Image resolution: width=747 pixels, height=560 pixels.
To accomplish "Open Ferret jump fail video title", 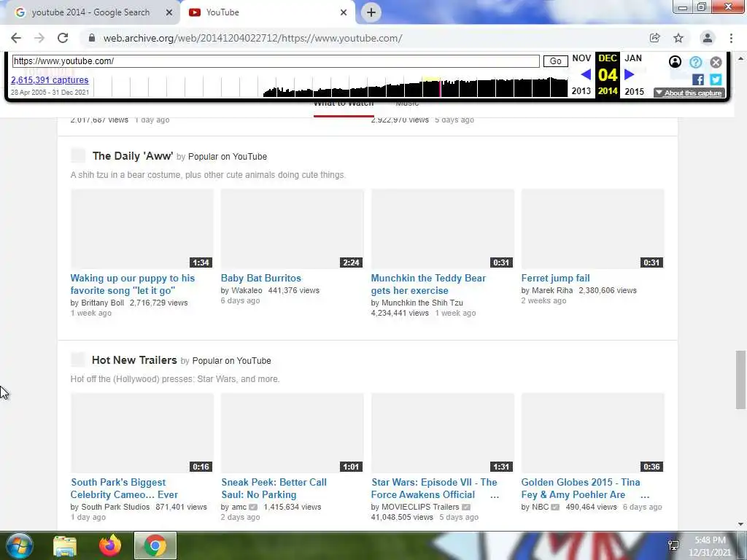I will (x=555, y=278).
